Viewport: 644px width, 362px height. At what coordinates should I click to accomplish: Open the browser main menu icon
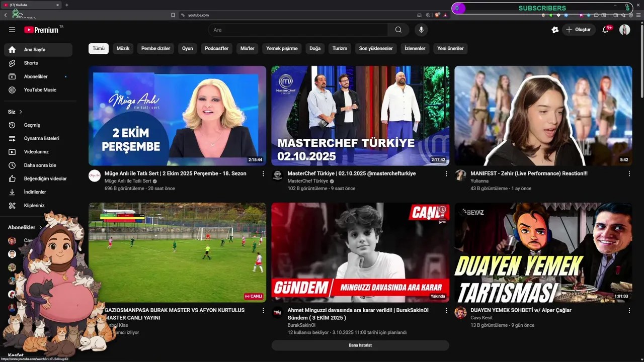click(x=639, y=15)
